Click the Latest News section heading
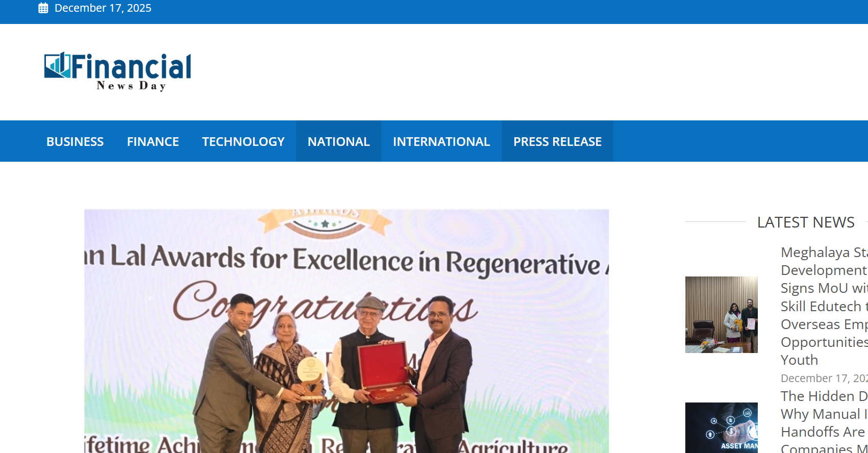Image resolution: width=868 pixels, height=453 pixels. point(805,222)
